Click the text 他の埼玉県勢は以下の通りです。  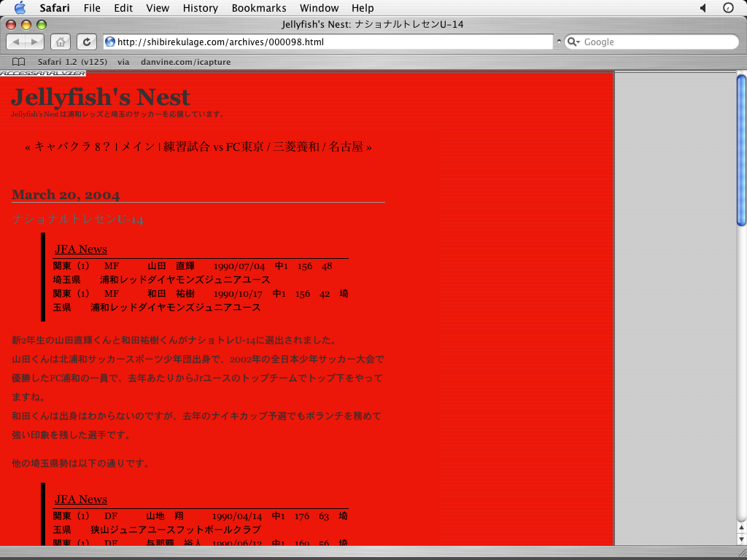tap(81, 463)
